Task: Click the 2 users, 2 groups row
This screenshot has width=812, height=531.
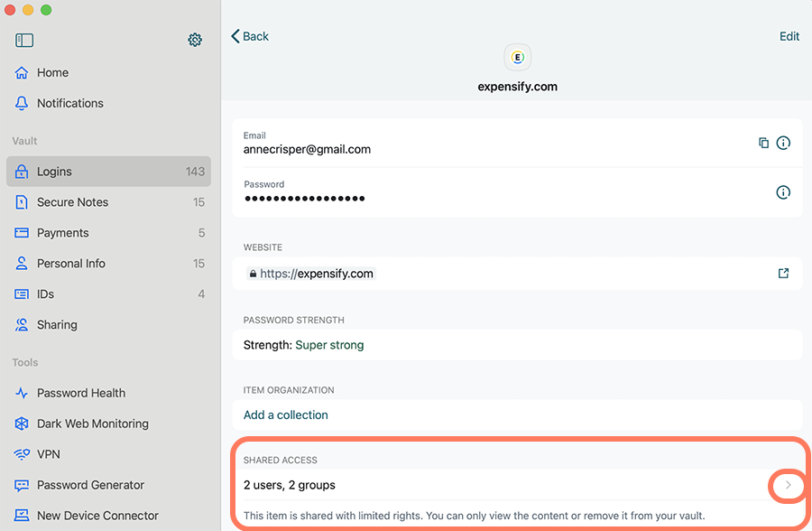Action: click(517, 485)
